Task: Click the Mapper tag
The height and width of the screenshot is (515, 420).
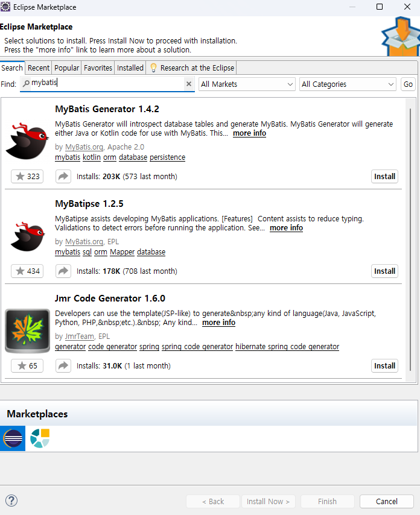Action: pos(122,251)
